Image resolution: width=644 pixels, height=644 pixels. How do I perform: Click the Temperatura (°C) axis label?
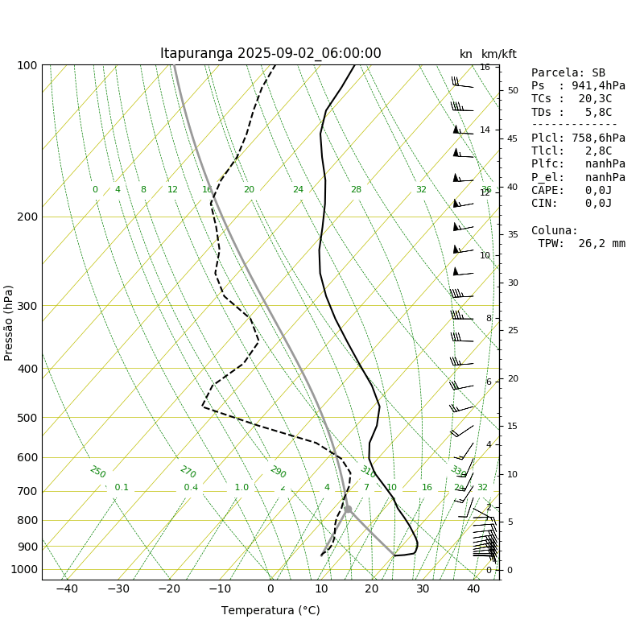[270, 610]
